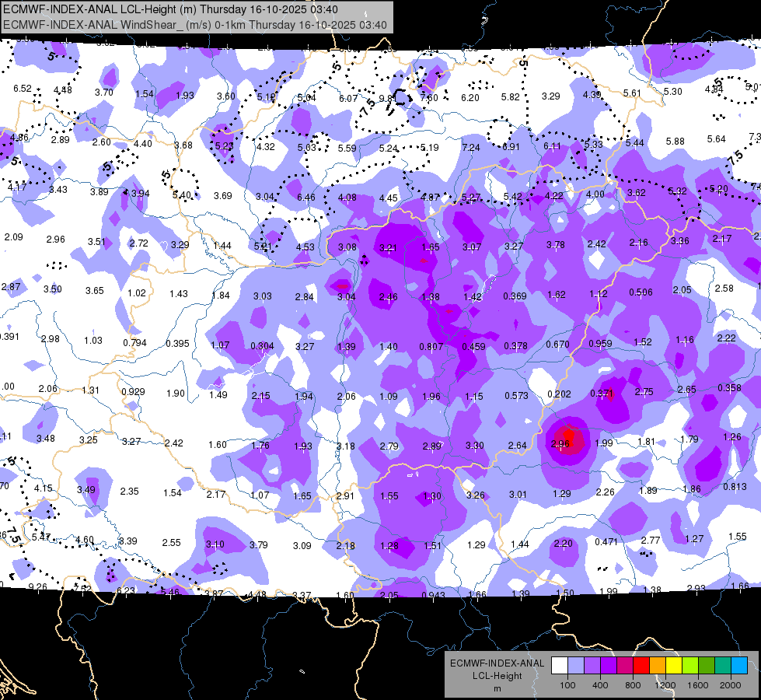Screen dimensions: 761x700
Task: Choose the orange legend swatch
Action: 658,666
